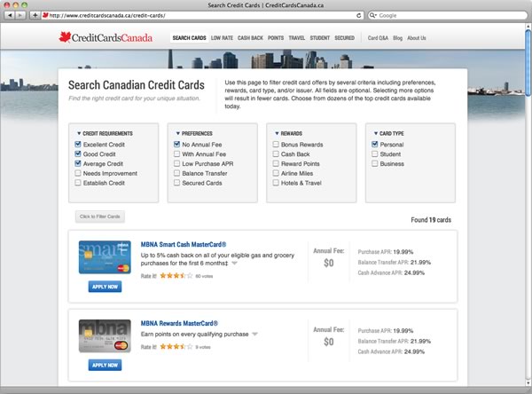Open the Student nav item
Image resolution: width=532 pixels, height=394 pixels.
click(320, 37)
